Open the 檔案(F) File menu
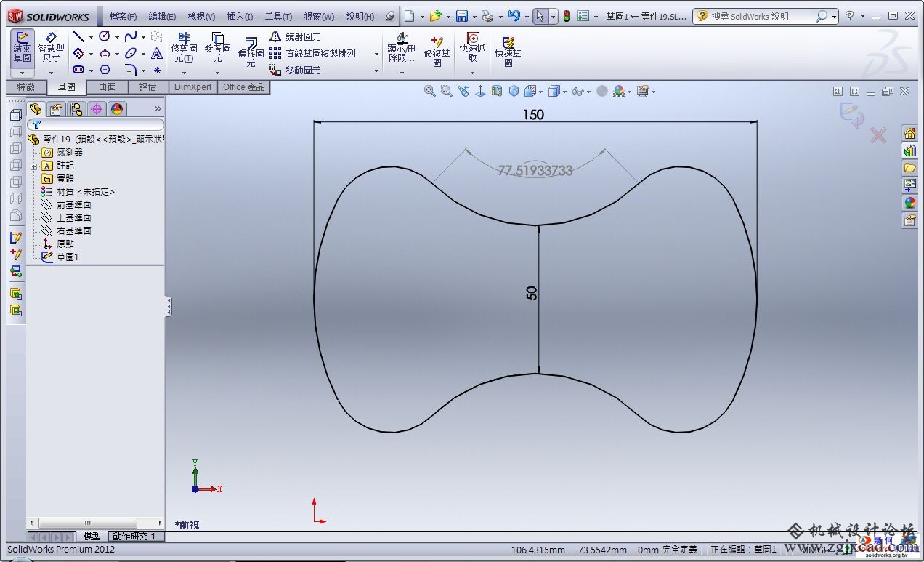The height and width of the screenshot is (562, 924). point(123,16)
